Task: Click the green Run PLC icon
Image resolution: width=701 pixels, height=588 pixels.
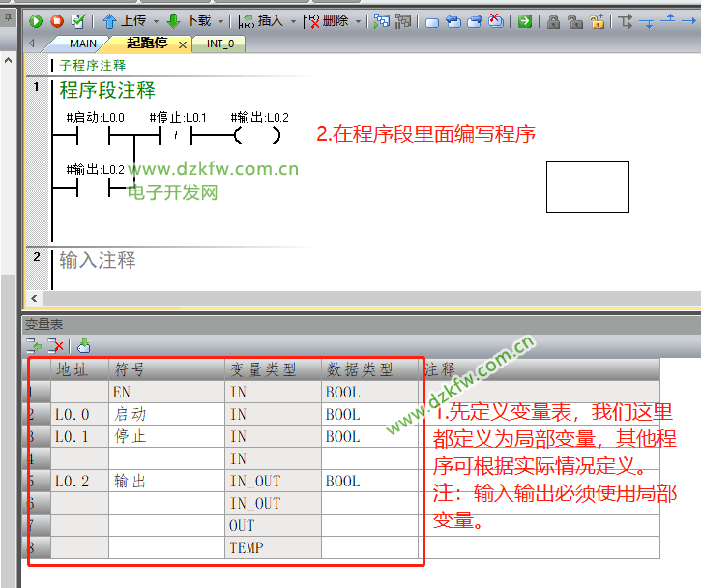Action: [36, 20]
